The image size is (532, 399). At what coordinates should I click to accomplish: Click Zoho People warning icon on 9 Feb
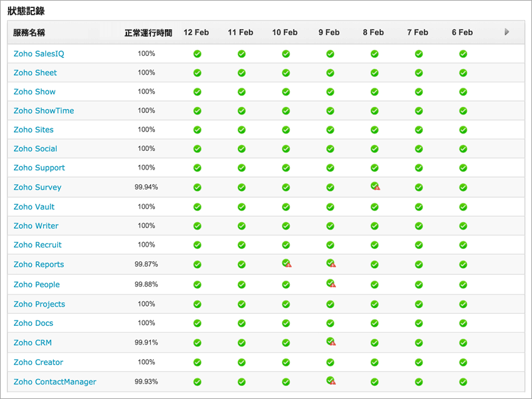tap(331, 283)
